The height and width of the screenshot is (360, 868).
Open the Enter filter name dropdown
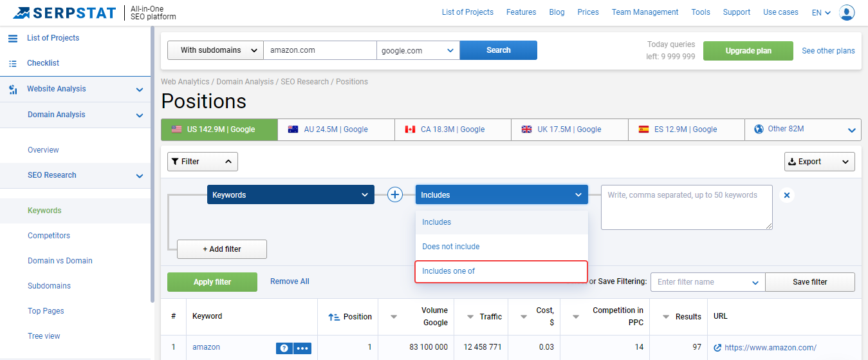coord(708,282)
